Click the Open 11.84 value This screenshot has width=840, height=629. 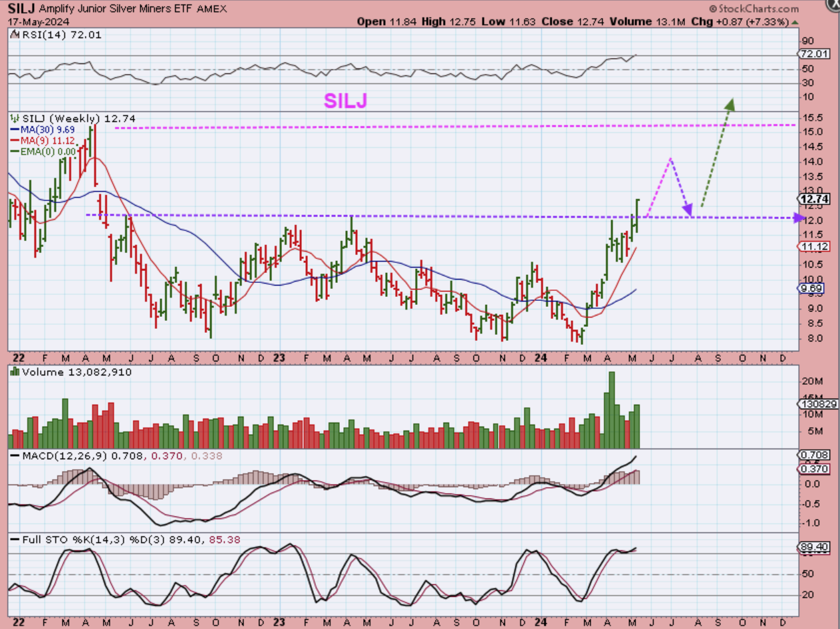pos(386,21)
